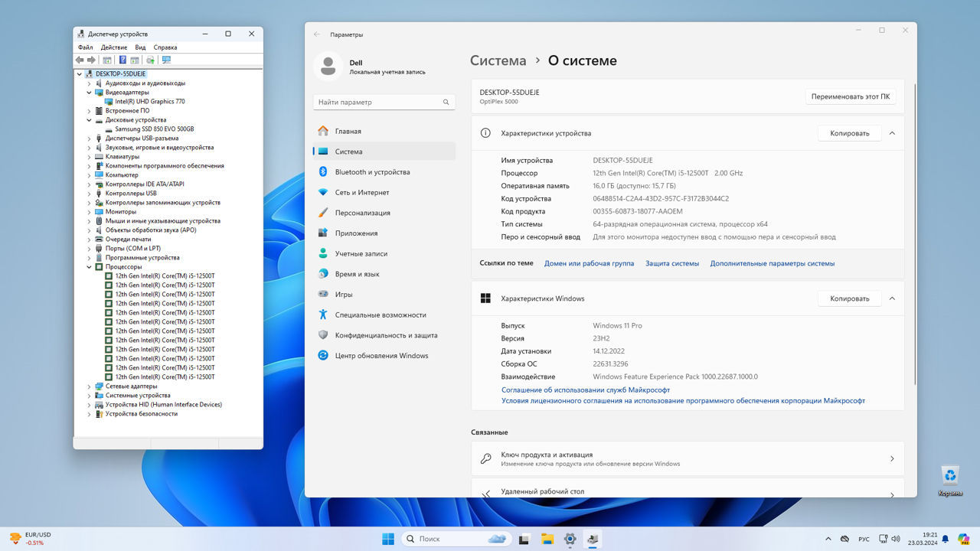This screenshot has width=980, height=551.
Task: Click the Task View icon on taskbar
Action: click(x=524, y=539)
